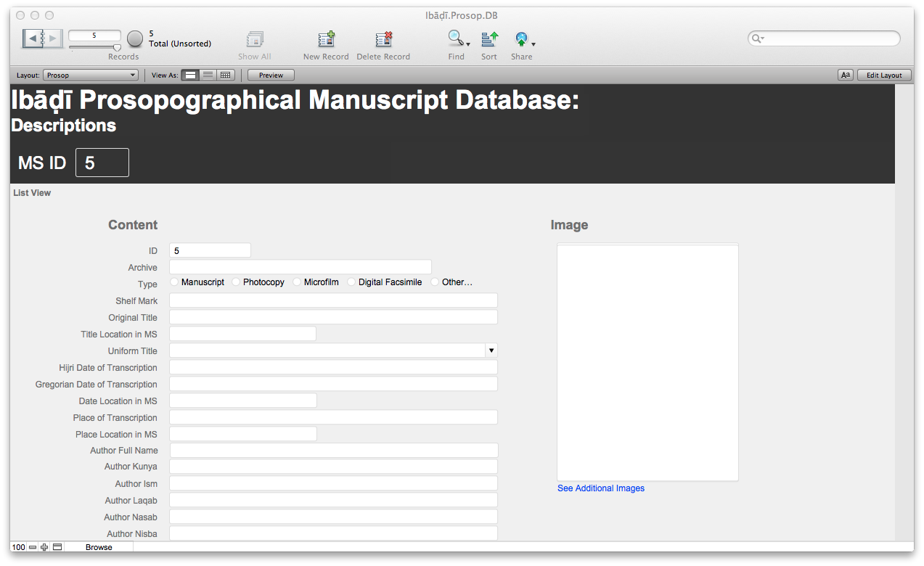The height and width of the screenshot is (566, 924).
Task: Select the Microfilm type option
Action: [x=297, y=282]
